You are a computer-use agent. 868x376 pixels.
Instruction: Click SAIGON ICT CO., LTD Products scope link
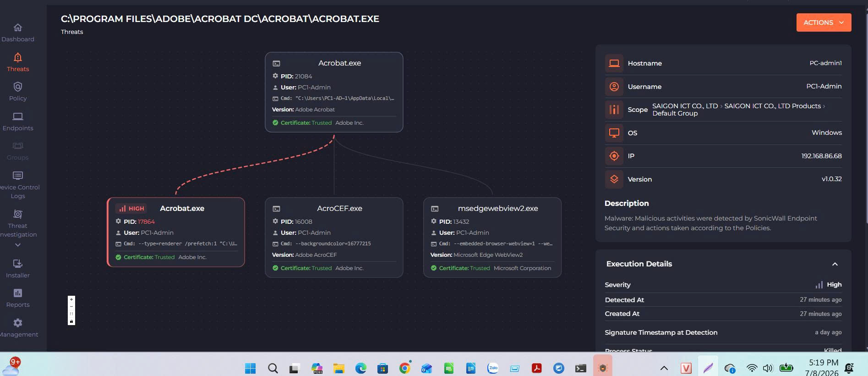(772, 106)
